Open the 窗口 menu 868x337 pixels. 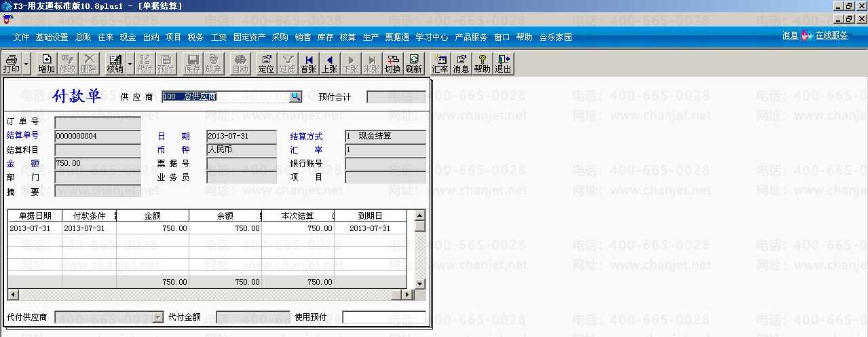point(502,37)
